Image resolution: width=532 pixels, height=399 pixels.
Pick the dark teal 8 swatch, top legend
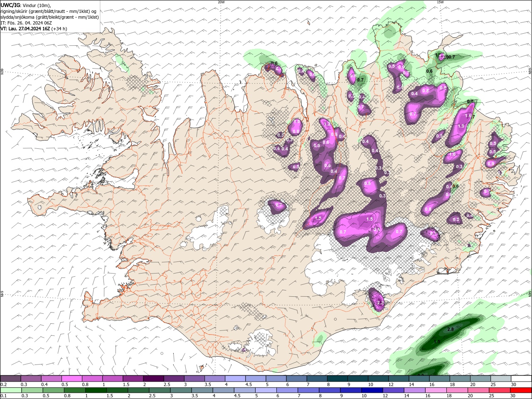point(337,379)
